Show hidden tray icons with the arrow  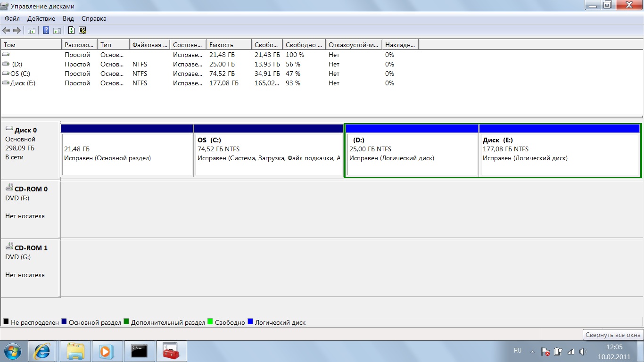pos(532,352)
